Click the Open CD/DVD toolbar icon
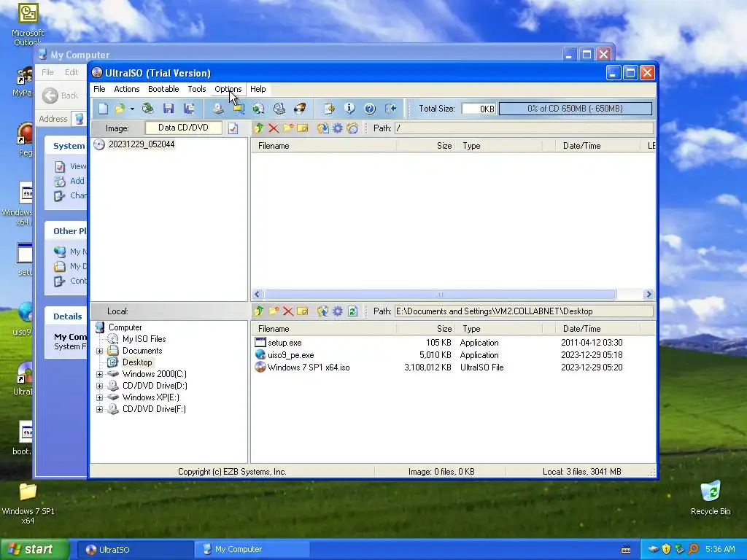747x560 pixels. [x=147, y=109]
